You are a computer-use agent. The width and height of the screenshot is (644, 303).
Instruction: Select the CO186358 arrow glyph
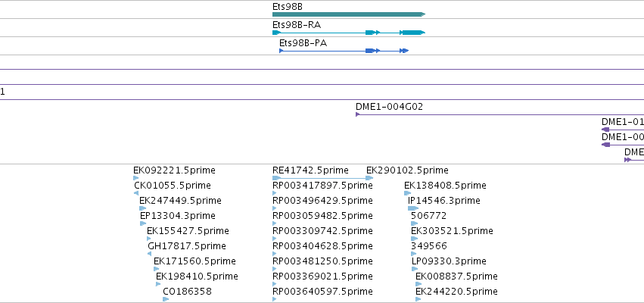[166, 299]
